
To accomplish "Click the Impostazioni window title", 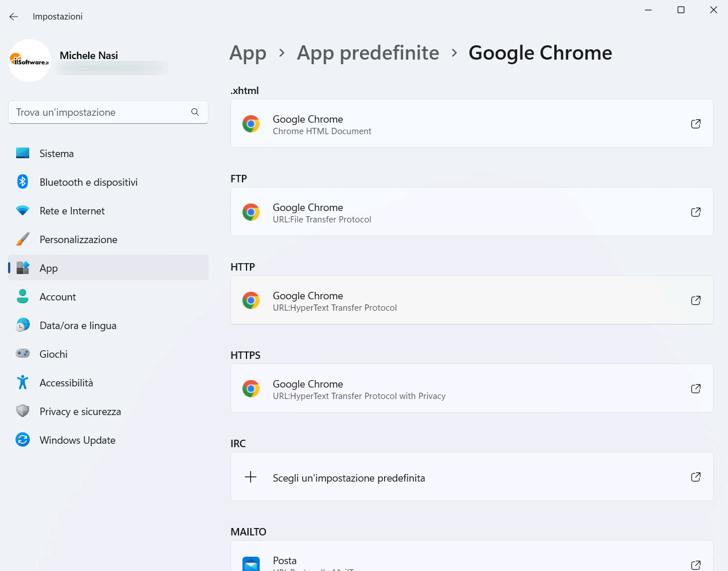I will click(x=57, y=17).
